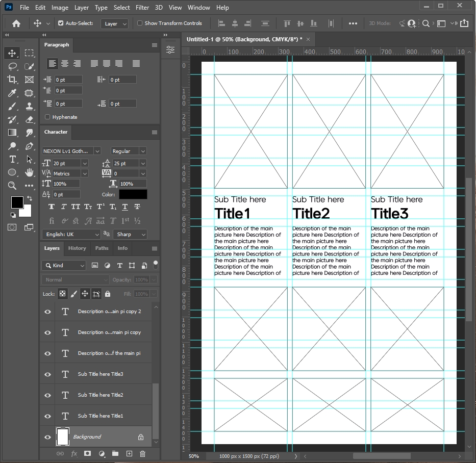
Task: Open the Image menu
Action: coord(60,8)
